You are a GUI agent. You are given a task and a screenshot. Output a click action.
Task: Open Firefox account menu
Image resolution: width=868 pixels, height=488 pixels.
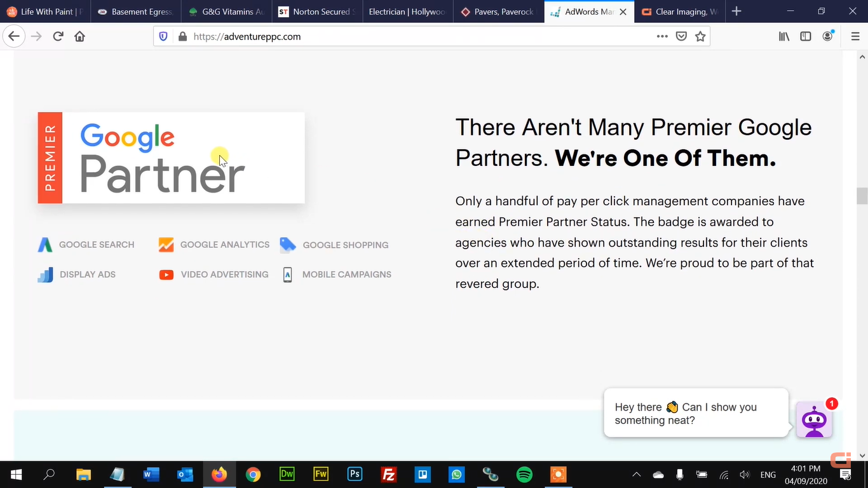click(827, 36)
